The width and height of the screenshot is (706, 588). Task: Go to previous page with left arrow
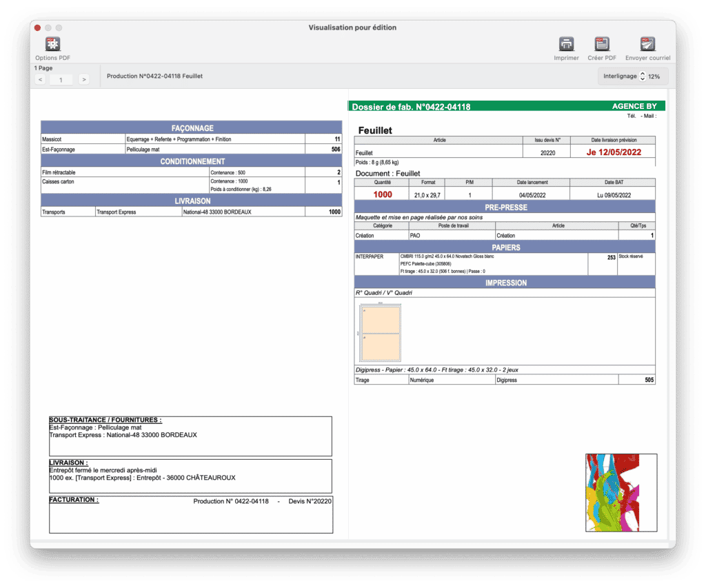[41, 80]
